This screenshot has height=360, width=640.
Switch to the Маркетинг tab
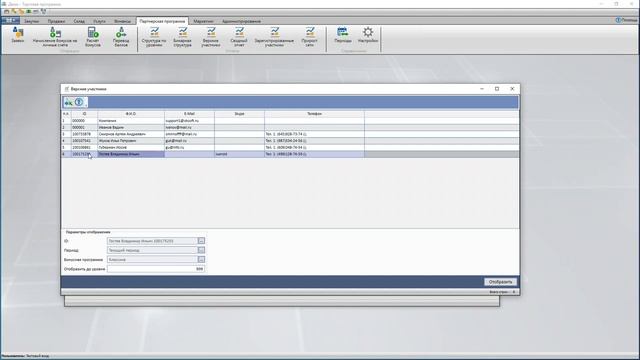pyautogui.click(x=203, y=21)
